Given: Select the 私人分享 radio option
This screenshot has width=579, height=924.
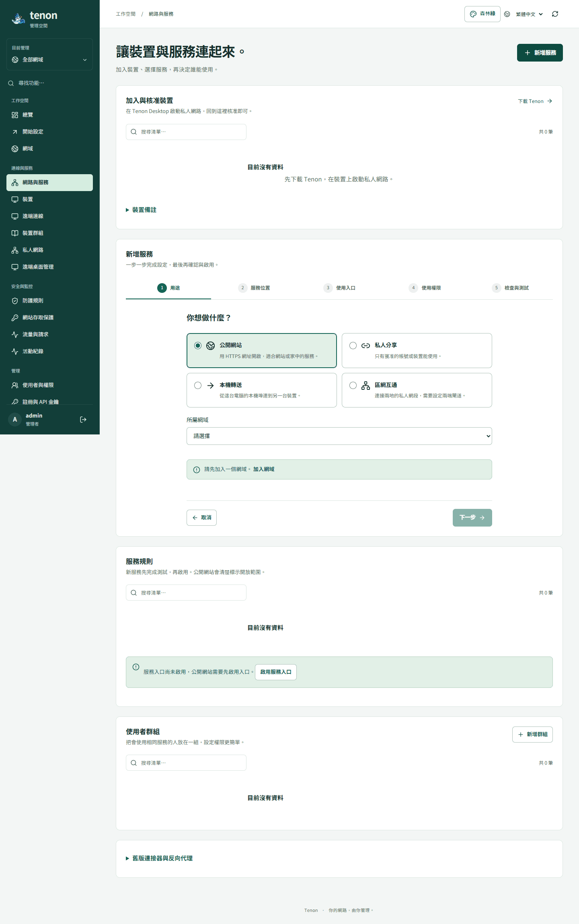Looking at the screenshot, I should click(353, 346).
